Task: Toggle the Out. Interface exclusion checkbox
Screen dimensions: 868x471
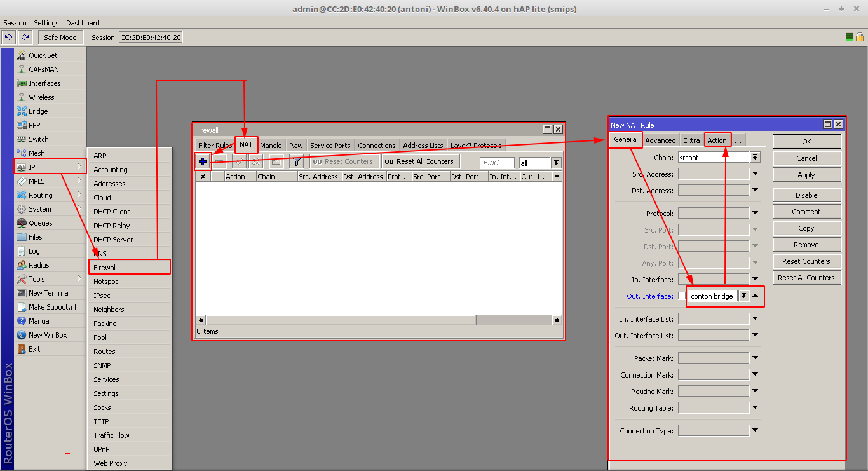Action: [682, 296]
